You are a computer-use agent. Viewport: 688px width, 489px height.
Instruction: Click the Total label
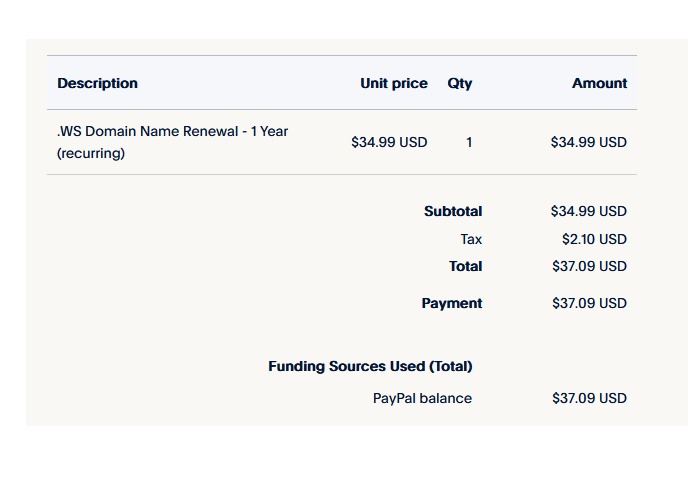click(x=466, y=266)
